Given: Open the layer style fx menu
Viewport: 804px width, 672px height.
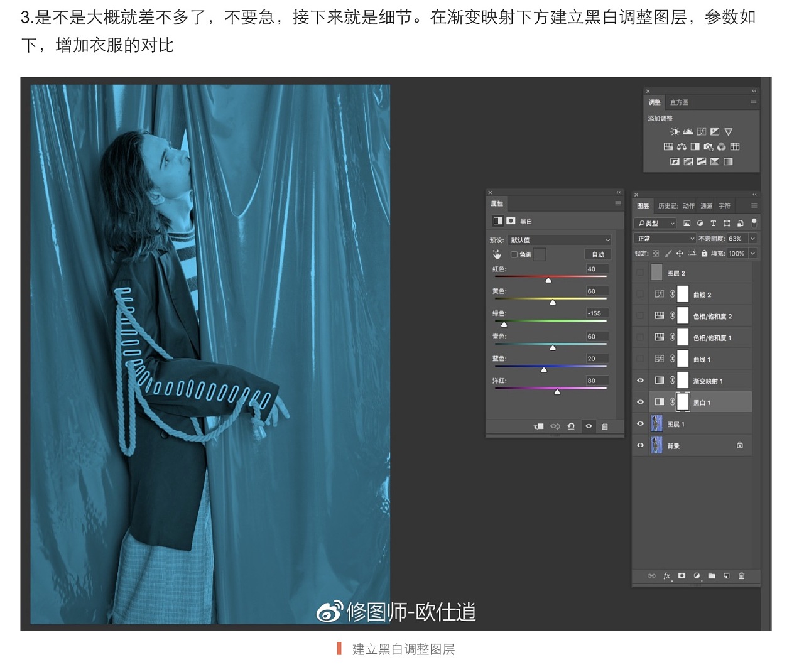Looking at the screenshot, I should (667, 576).
